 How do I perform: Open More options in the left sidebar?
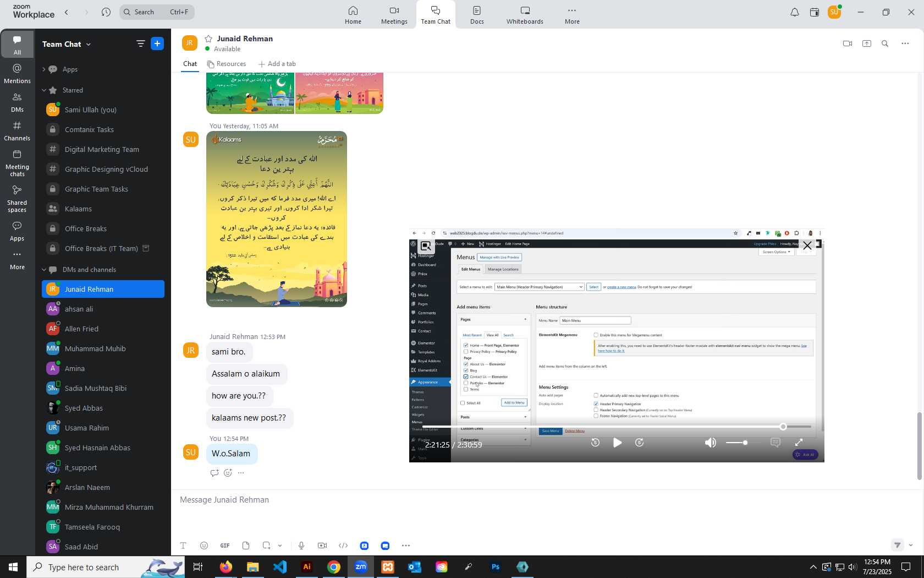tap(17, 260)
